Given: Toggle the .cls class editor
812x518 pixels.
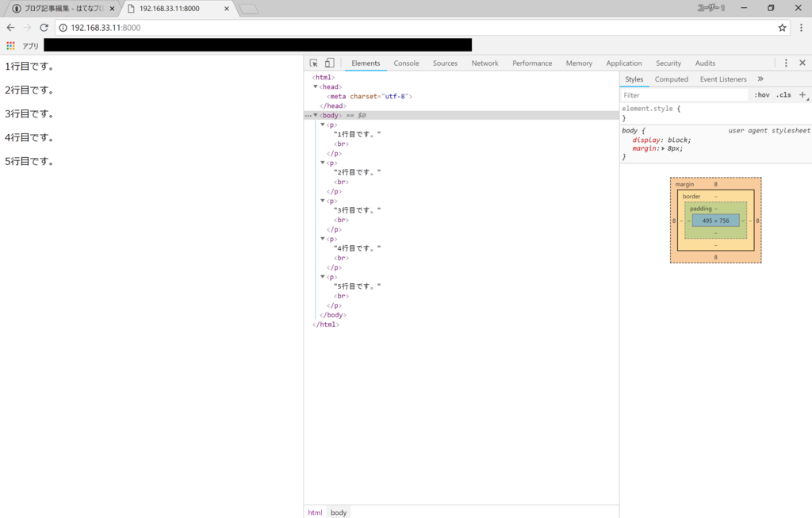Looking at the screenshot, I should 784,94.
